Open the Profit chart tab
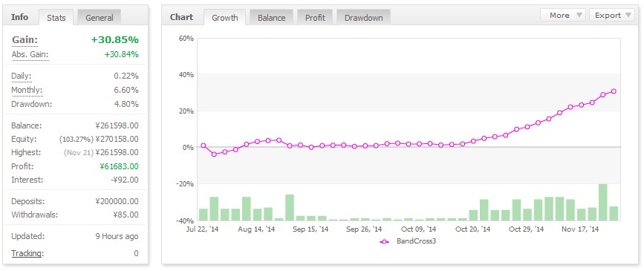This screenshot has width=644, height=271. pos(315,18)
